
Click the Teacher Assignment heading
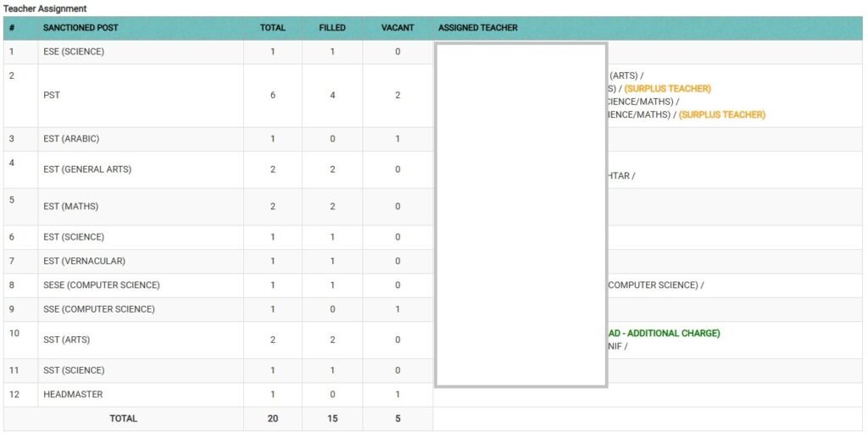pyautogui.click(x=45, y=8)
